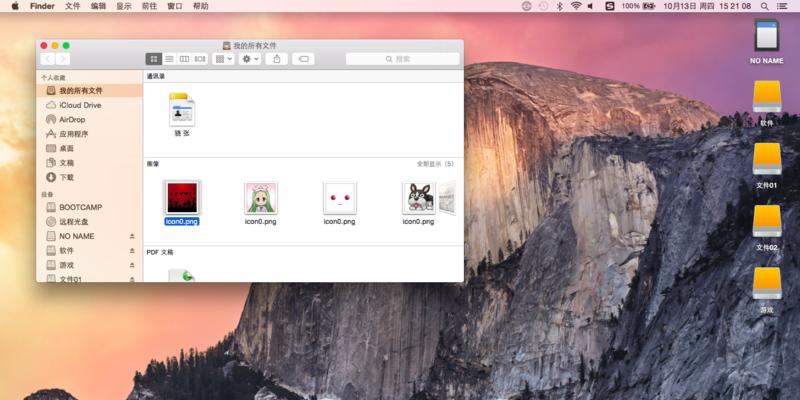
Task: Eject the 游戏 volume in sidebar
Action: [x=132, y=265]
